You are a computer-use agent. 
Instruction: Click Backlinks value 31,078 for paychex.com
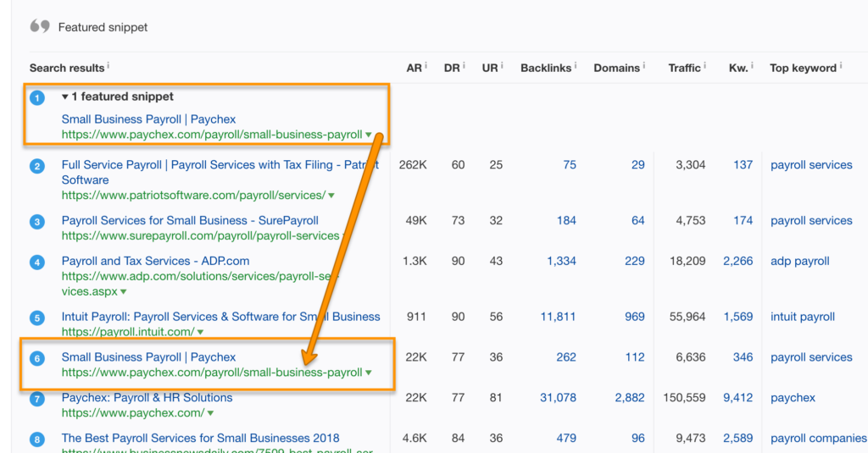click(558, 398)
